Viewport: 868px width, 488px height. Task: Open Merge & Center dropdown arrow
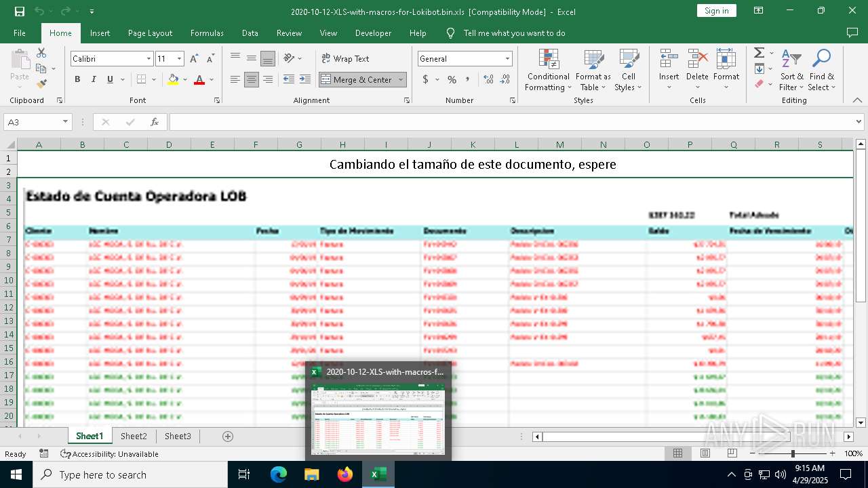tap(401, 79)
